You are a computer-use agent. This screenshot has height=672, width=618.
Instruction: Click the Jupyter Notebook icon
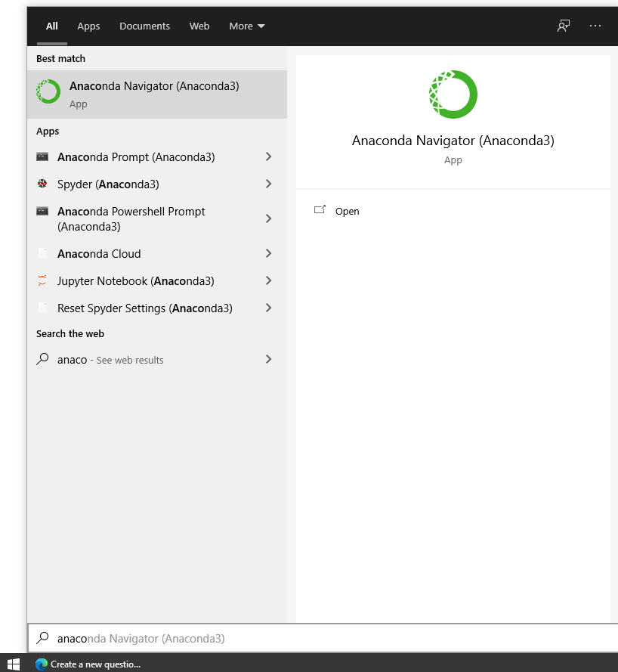click(42, 280)
